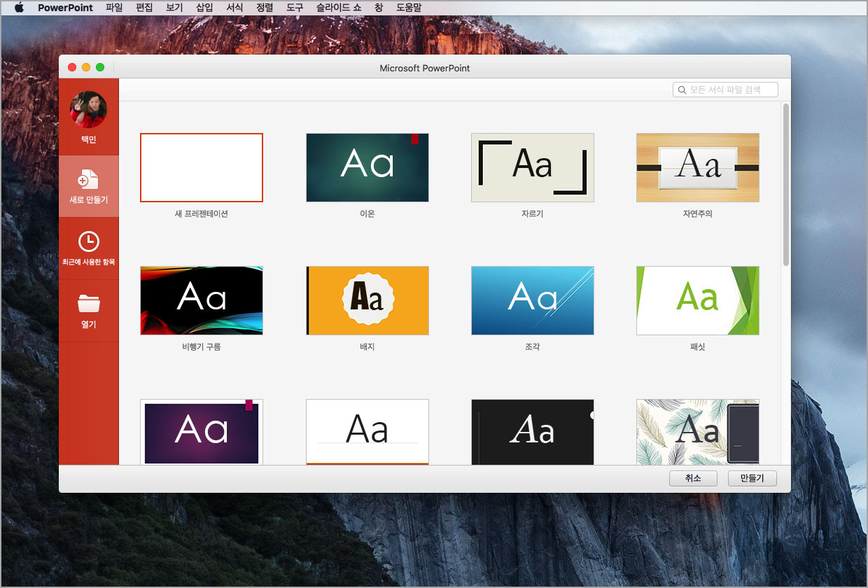Select the blank 새 프레젠테이션 thumbnail
Viewport: 868px width, 588px height.
pos(202,167)
